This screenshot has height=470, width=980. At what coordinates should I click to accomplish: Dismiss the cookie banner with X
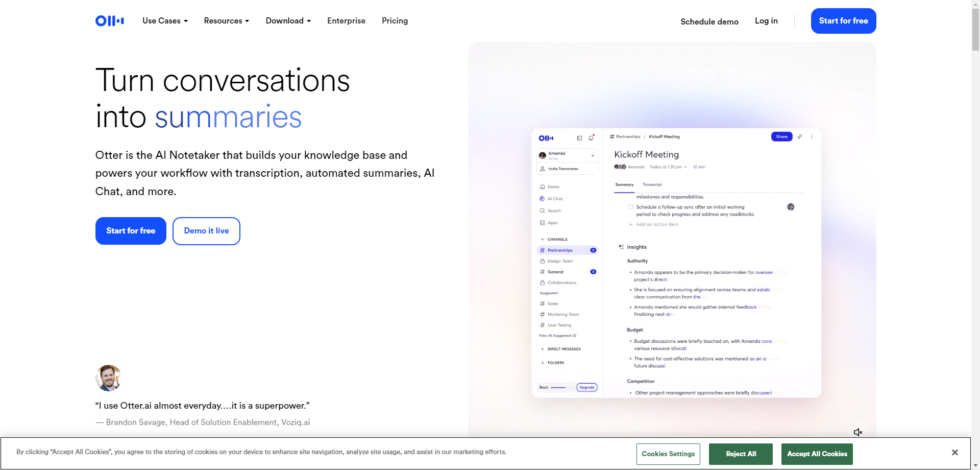954,453
